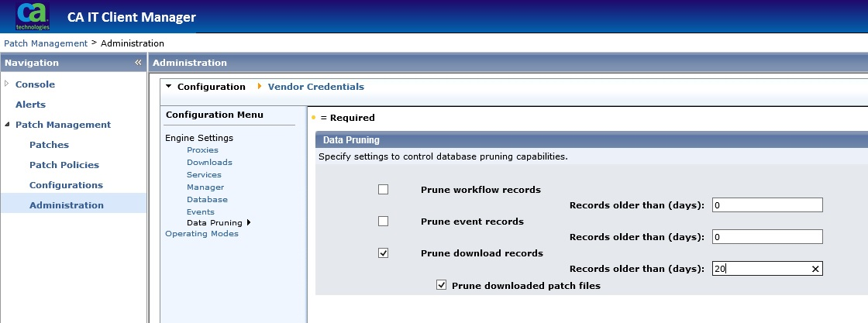
Task: Focus event records days input field
Action: [x=767, y=237]
